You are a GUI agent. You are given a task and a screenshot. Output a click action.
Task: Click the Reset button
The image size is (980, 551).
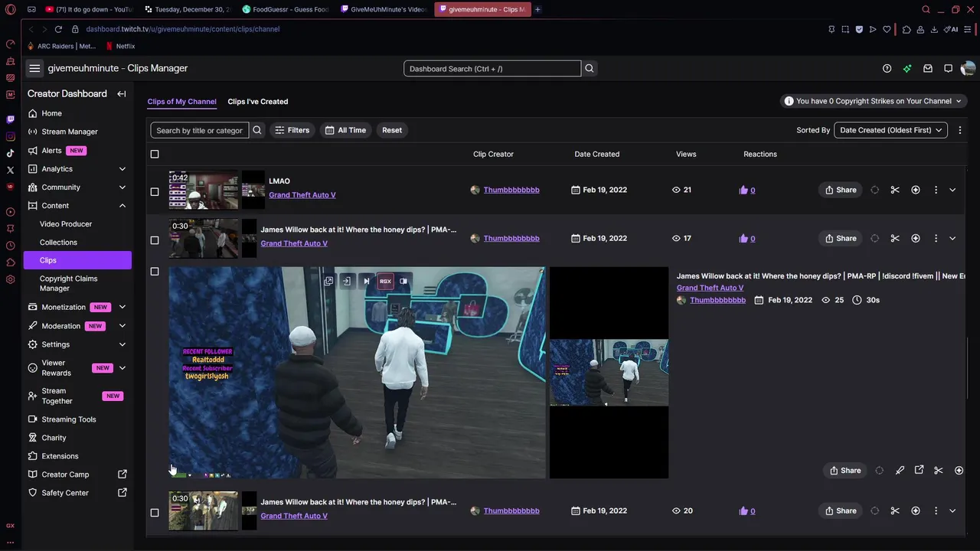[x=392, y=130]
